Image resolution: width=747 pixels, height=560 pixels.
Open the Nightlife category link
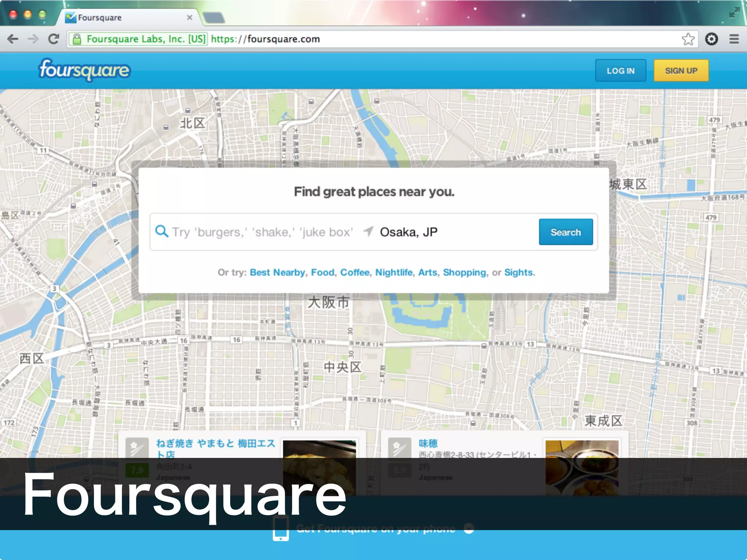[x=394, y=272]
